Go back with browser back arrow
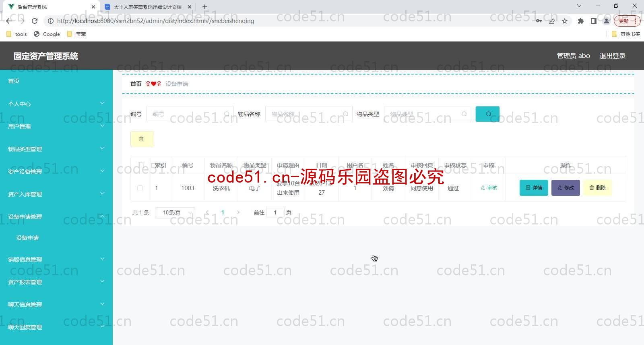This screenshot has height=345, width=644. click(x=9, y=21)
